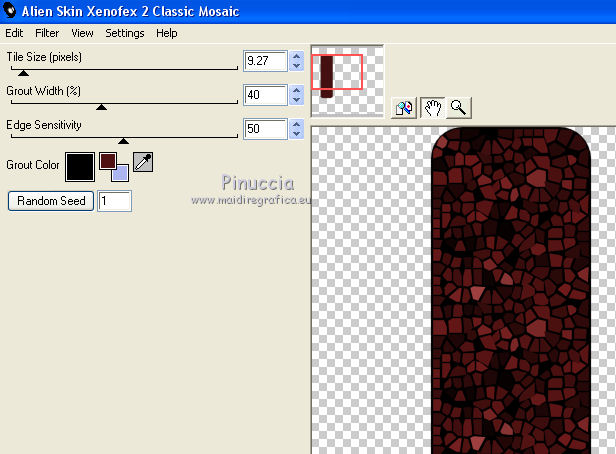Open the Settings menu
This screenshot has height=454, width=616.
coord(125,33)
